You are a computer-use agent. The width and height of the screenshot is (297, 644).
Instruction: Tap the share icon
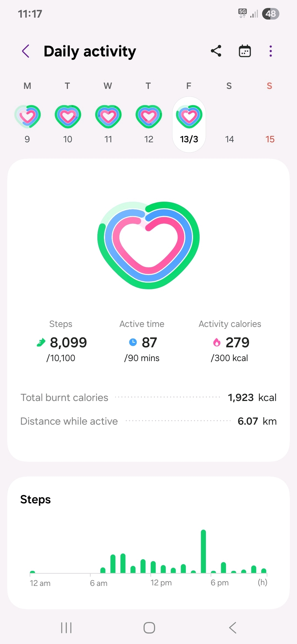216,51
